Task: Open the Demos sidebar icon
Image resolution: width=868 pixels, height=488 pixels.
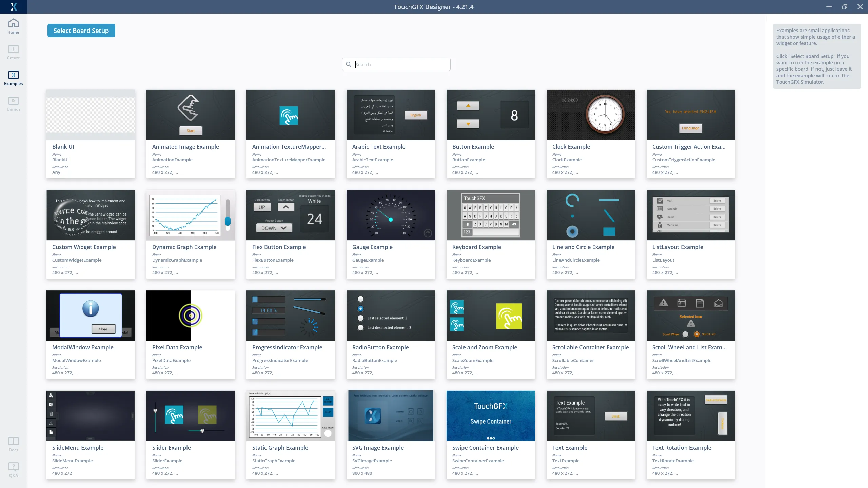Action: tap(13, 101)
